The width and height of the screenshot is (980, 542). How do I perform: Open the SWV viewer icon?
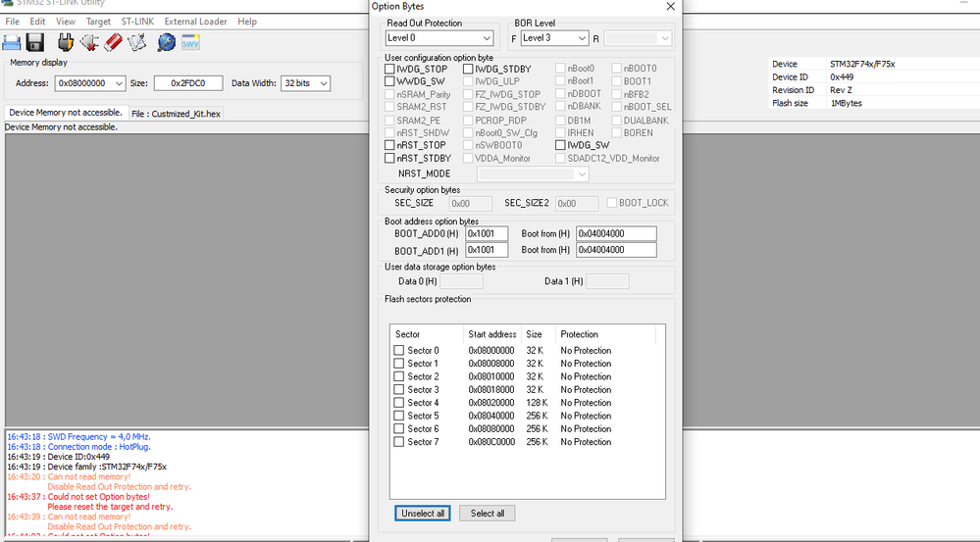[190, 42]
